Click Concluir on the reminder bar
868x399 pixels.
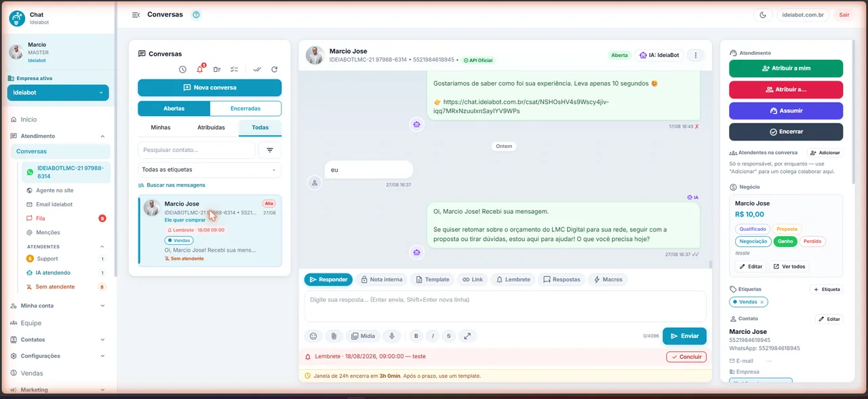[686, 357]
